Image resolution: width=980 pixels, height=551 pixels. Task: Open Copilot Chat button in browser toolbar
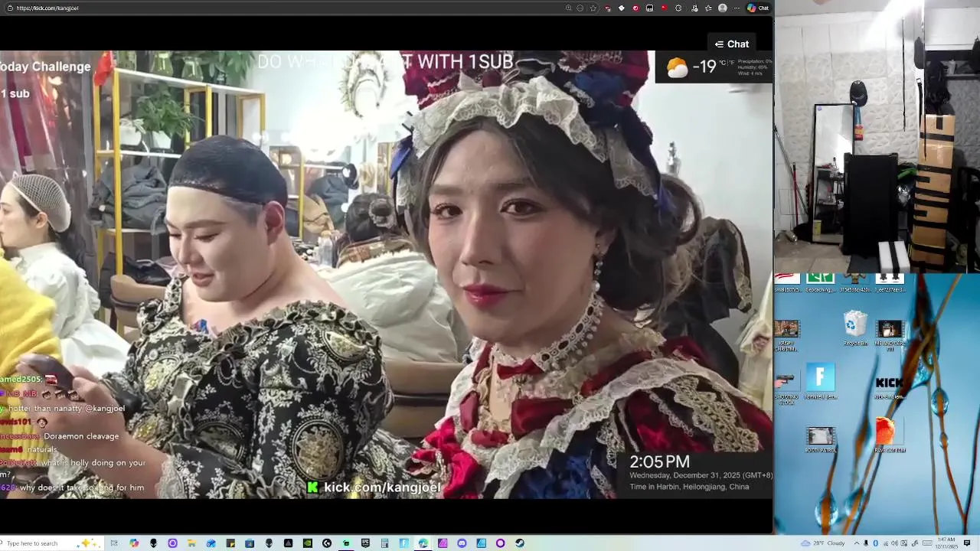(758, 8)
